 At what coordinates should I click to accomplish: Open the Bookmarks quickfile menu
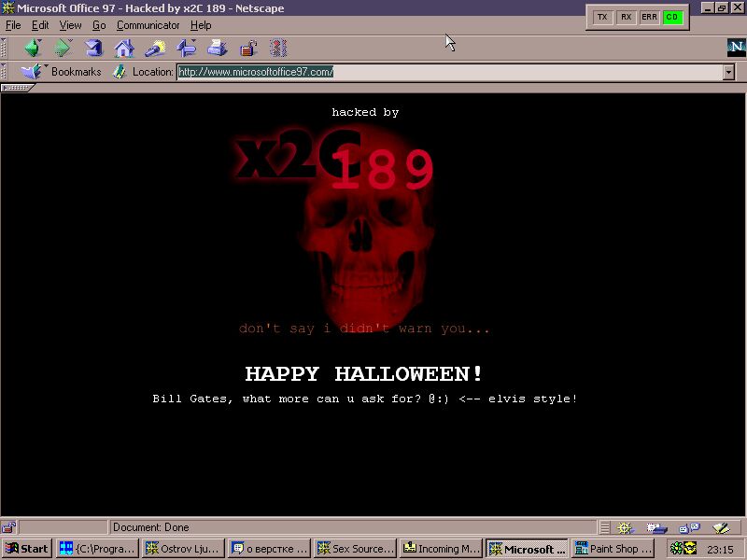tap(61, 72)
